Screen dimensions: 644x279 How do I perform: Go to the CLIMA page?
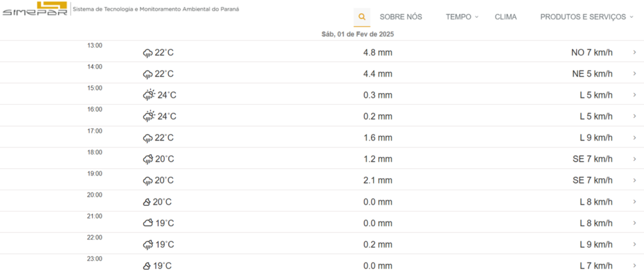[506, 17]
